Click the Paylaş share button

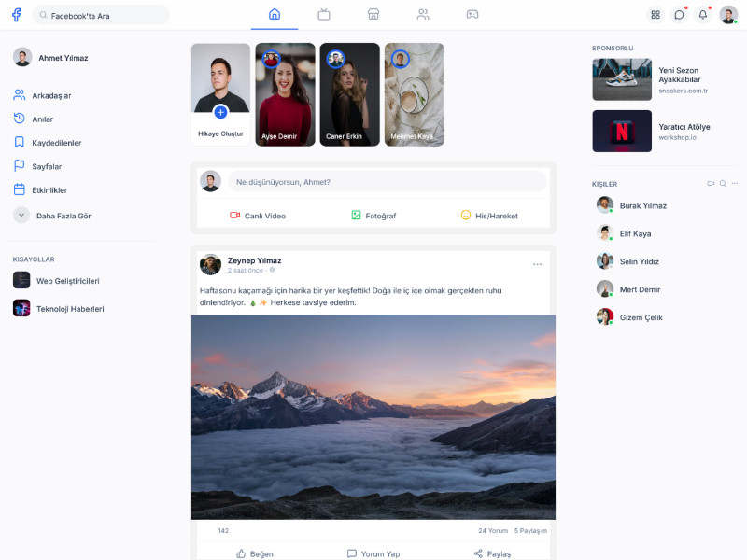492,553
